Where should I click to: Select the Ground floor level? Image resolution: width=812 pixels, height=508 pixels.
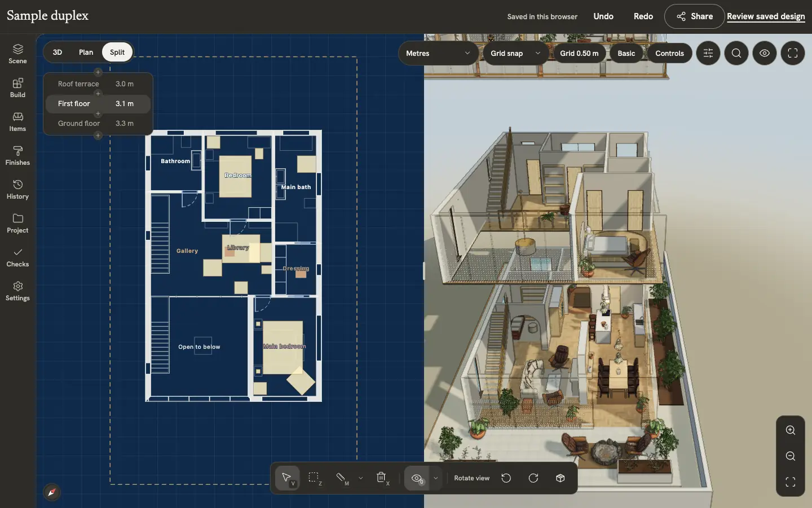coord(98,123)
